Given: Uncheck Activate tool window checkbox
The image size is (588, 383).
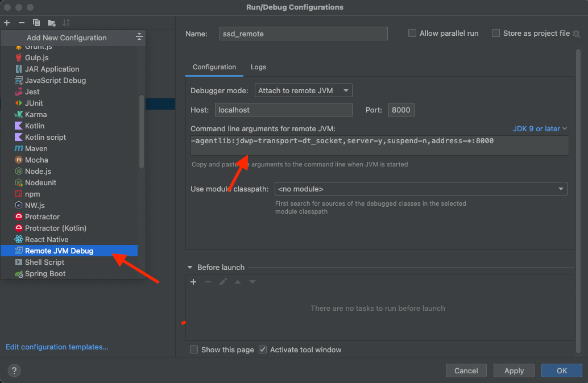Looking at the screenshot, I should 263,349.
